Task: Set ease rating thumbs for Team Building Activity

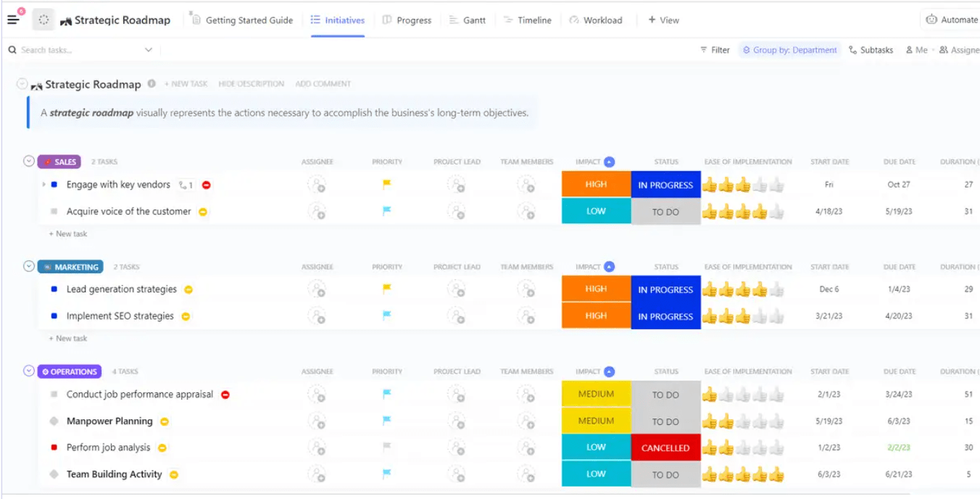Action: [743, 474]
